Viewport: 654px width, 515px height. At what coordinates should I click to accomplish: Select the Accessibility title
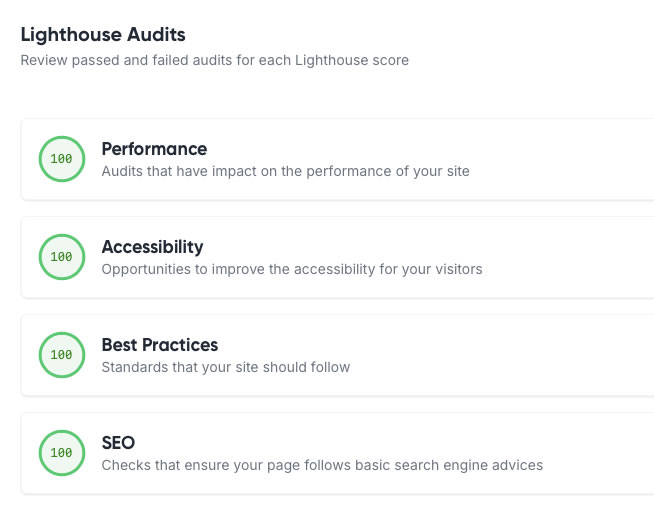[152, 247]
